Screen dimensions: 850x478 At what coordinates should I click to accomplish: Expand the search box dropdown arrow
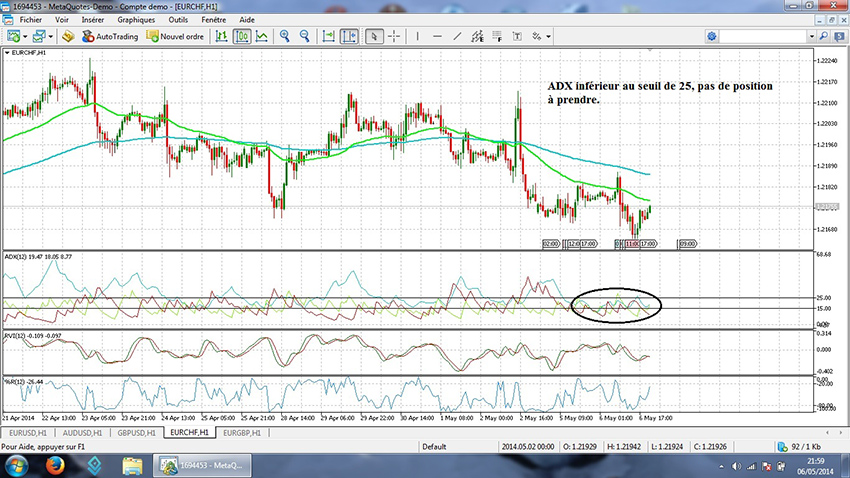812,36
